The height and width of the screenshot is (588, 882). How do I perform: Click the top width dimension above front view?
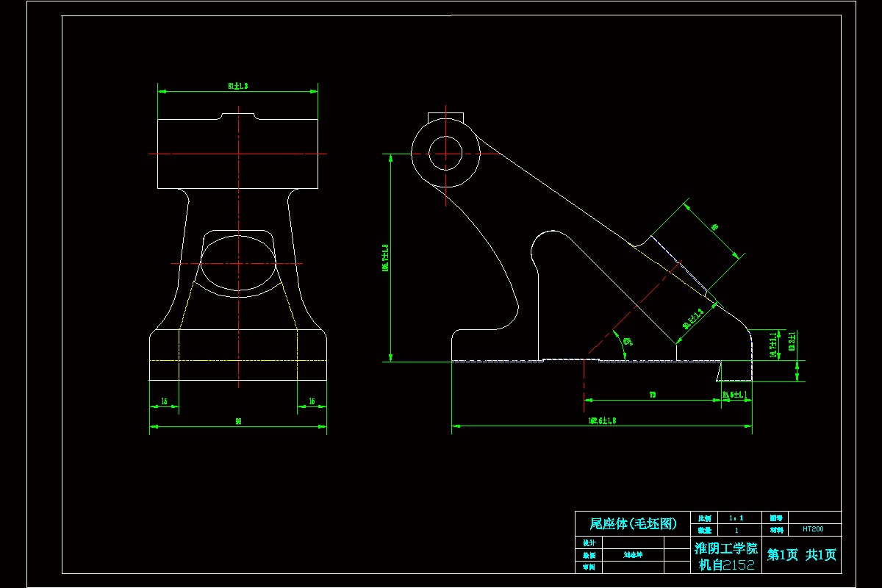pyautogui.click(x=237, y=87)
